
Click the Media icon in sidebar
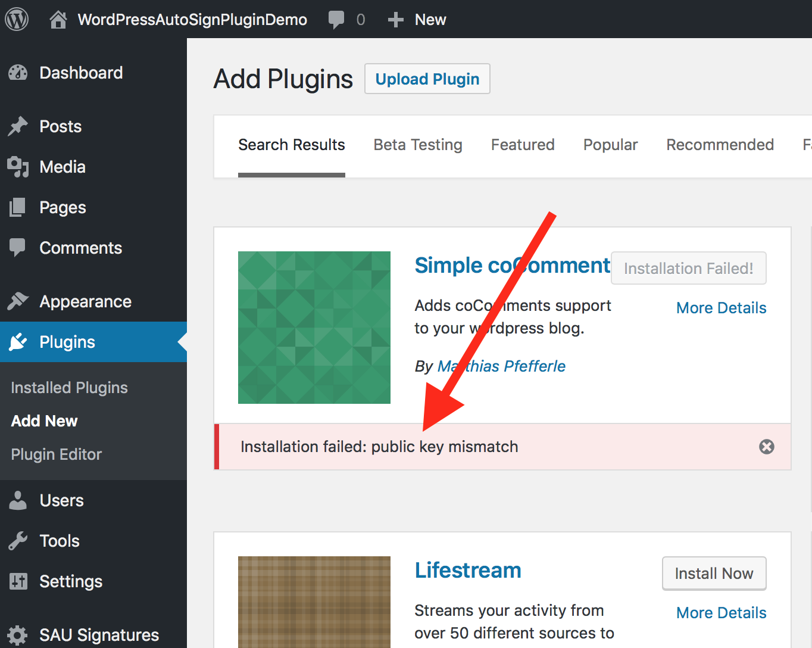[x=18, y=167]
